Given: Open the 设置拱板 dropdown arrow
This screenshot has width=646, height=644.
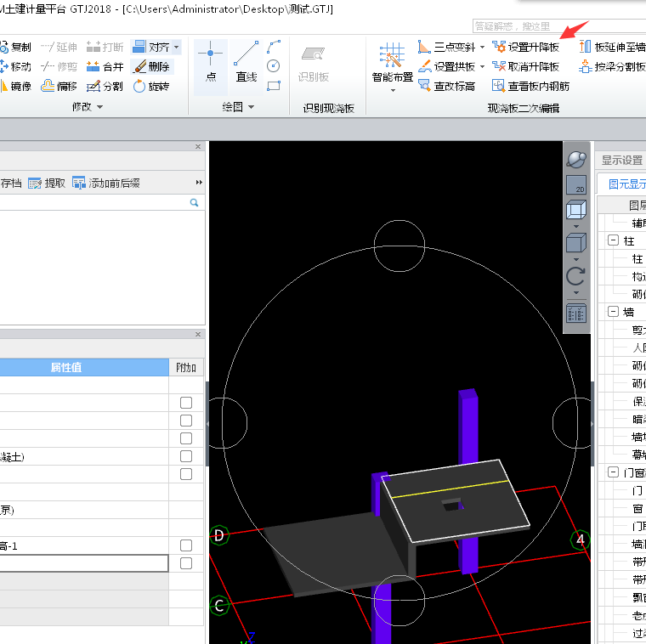Looking at the screenshot, I should [482, 67].
